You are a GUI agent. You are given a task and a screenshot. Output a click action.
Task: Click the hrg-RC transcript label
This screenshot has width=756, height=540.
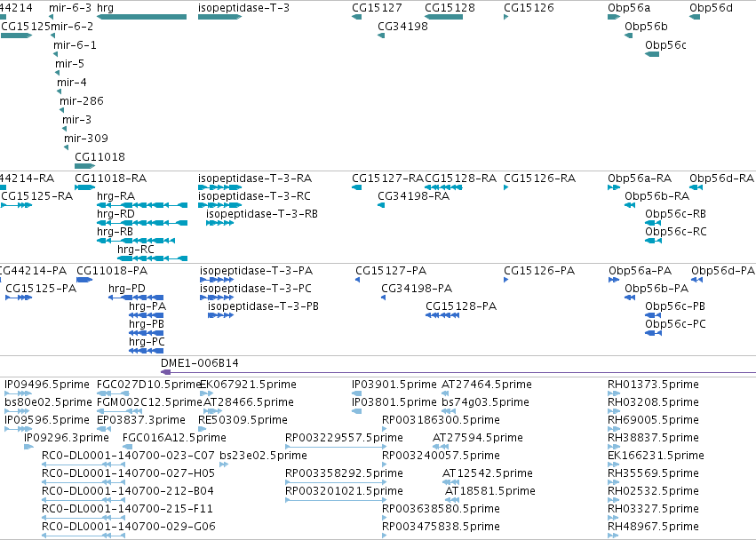(x=136, y=250)
